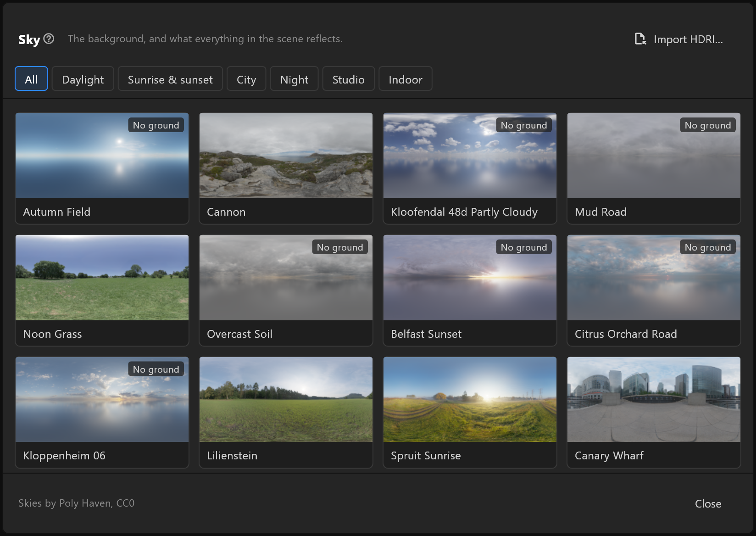Image resolution: width=756 pixels, height=536 pixels.
Task: Switch to the Night filter tab
Action: [x=294, y=79]
